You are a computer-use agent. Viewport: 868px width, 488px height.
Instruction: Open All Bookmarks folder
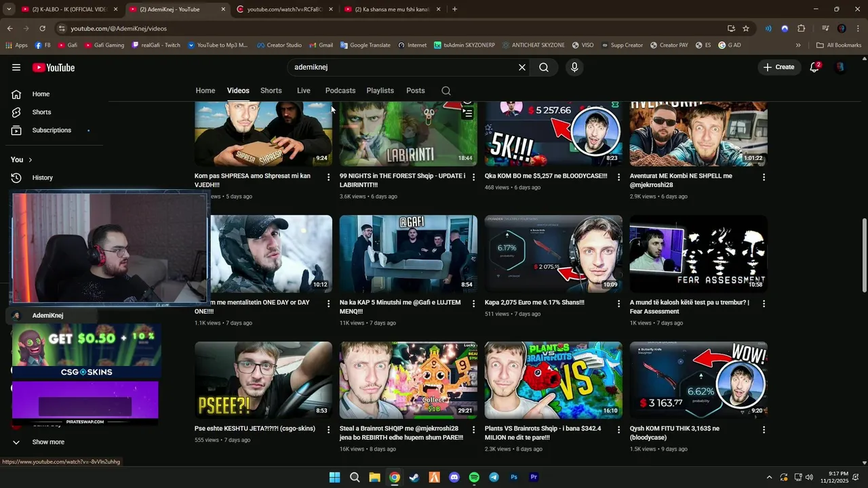tap(838, 45)
